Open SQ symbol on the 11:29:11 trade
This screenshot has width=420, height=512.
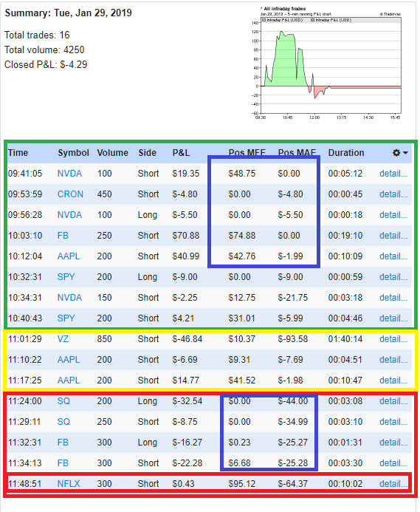pos(63,422)
